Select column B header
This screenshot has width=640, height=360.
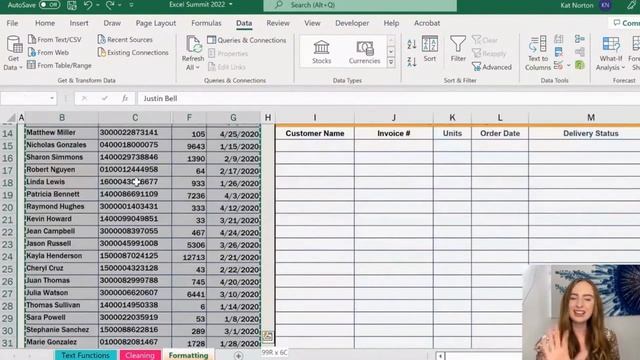62,118
